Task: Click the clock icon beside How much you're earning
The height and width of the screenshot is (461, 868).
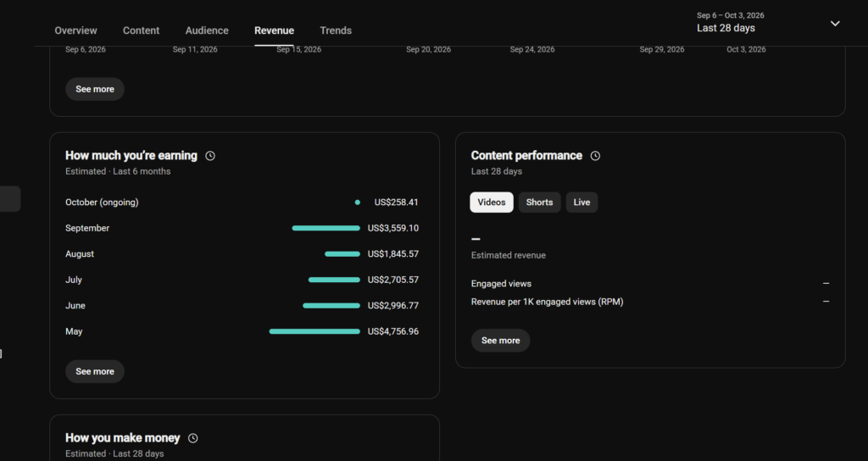Action: coord(210,156)
